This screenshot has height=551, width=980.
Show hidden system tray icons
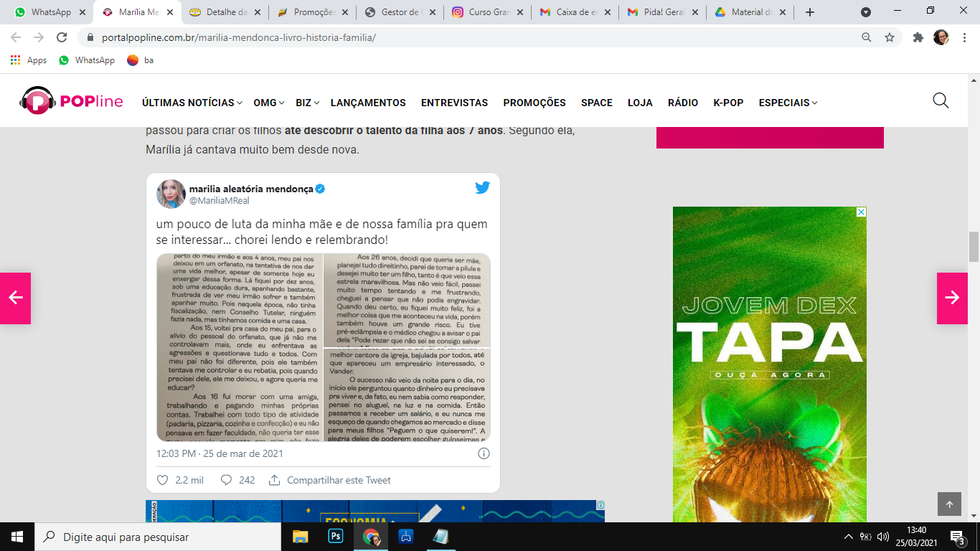[x=849, y=537]
